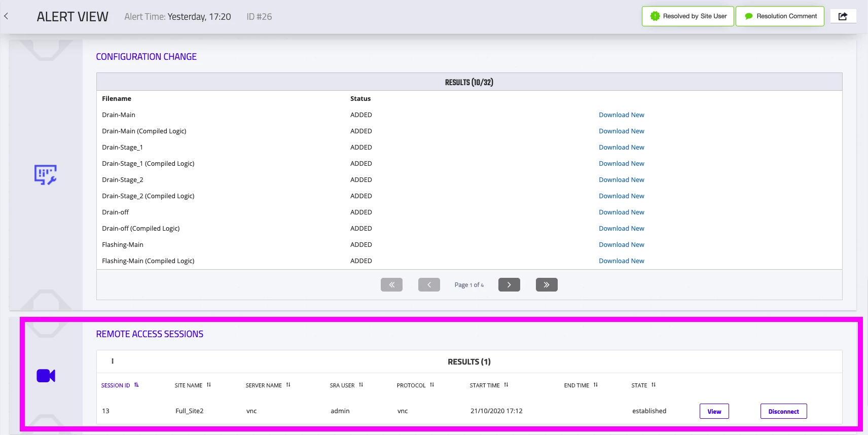The image size is (868, 435).
Task: Jump to the last results page
Action: click(547, 285)
